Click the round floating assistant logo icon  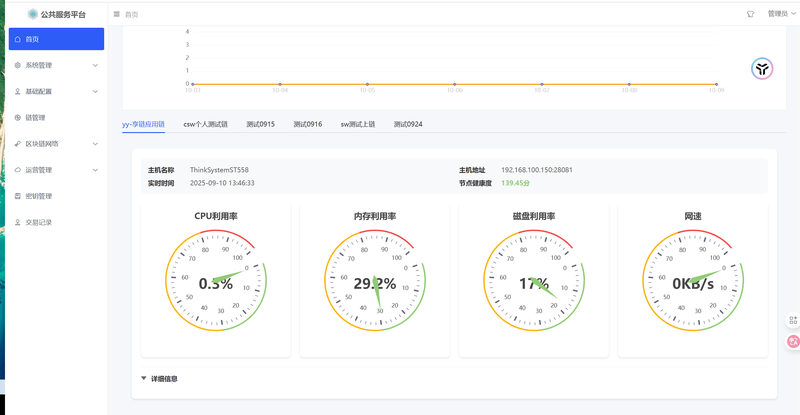click(x=763, y=69)
